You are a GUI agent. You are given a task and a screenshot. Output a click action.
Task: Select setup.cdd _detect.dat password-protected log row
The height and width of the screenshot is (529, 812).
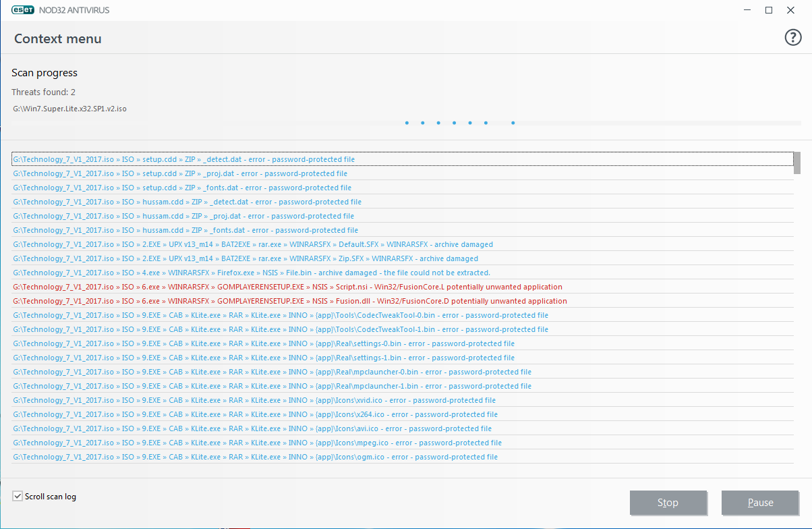tap(402, 159)
